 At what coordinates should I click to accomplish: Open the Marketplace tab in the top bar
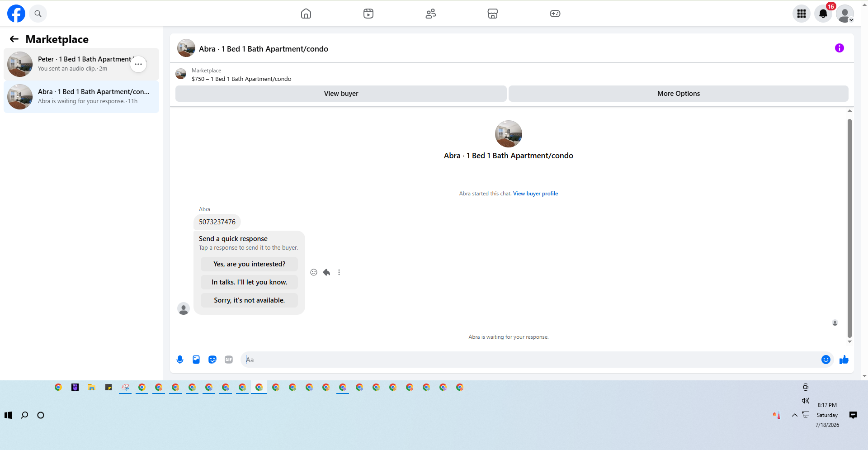tap(493, 14)
